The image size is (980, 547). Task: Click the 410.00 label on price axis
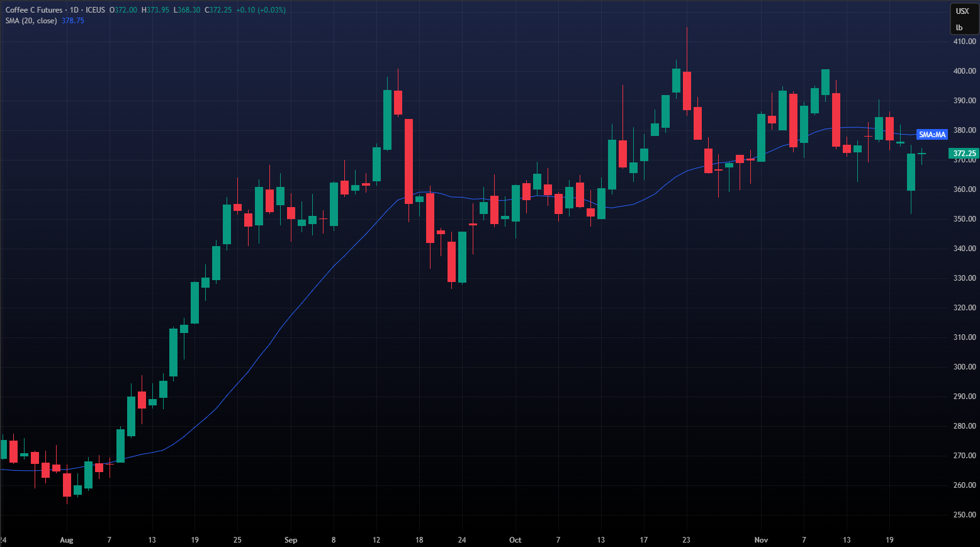(964, 42)
